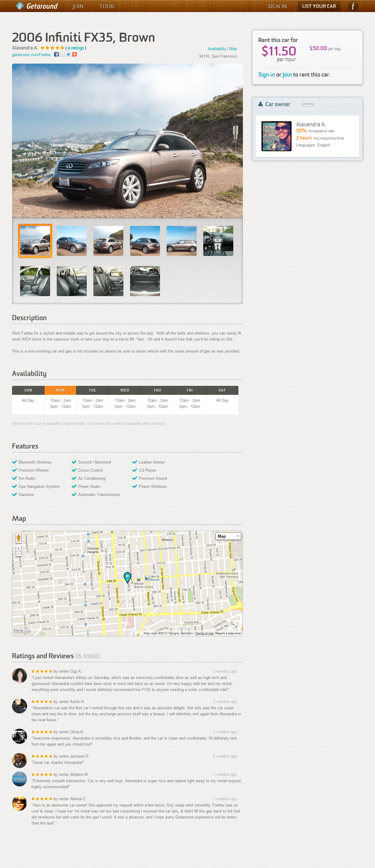
Task: Click the $50.00 per day price
Action: tap(325, 48)
